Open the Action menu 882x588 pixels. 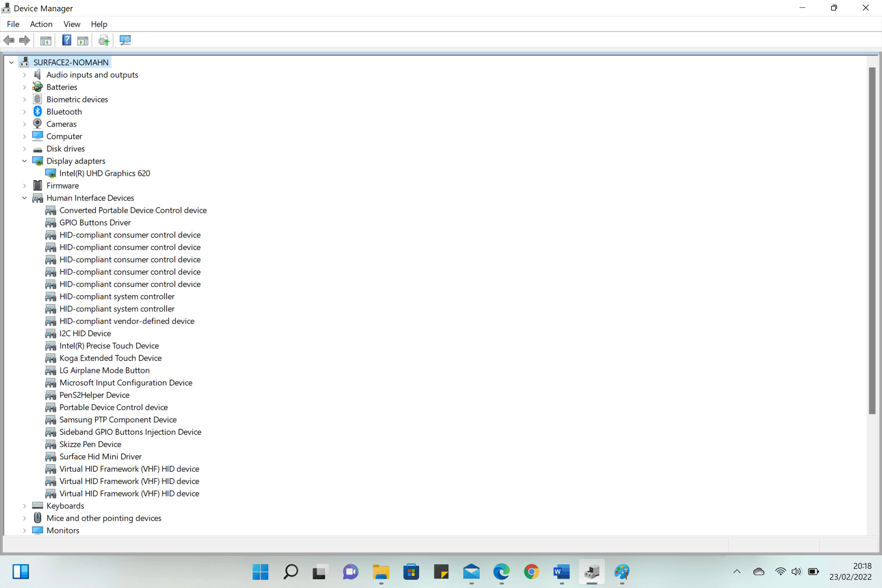click(41, 24)
